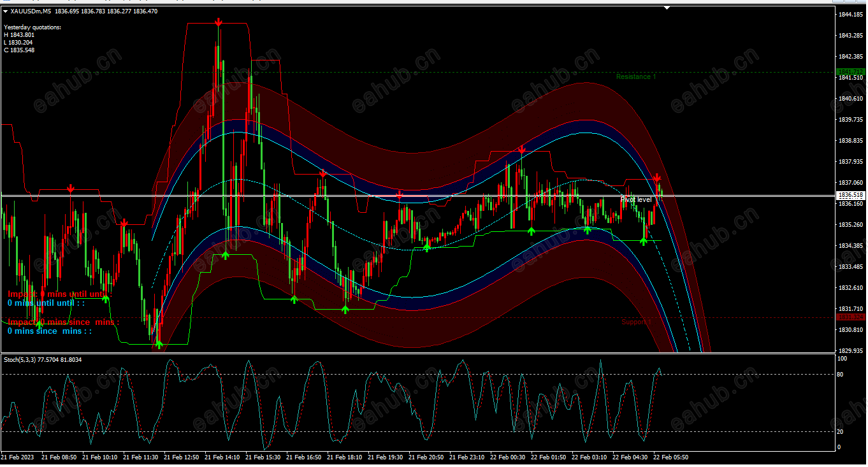Click 1839.735 on the price scale
The height and width of the screenshot is (467, 868).
851,120
